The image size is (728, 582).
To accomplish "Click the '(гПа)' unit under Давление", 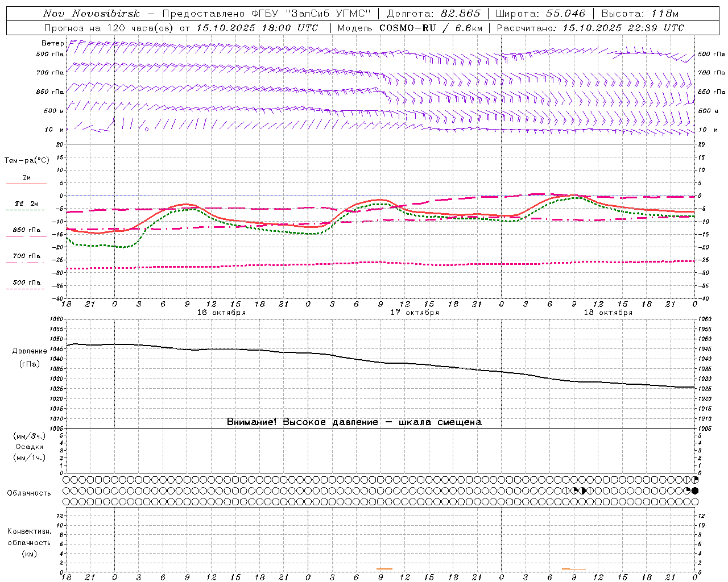I will [x=30, y=364].
